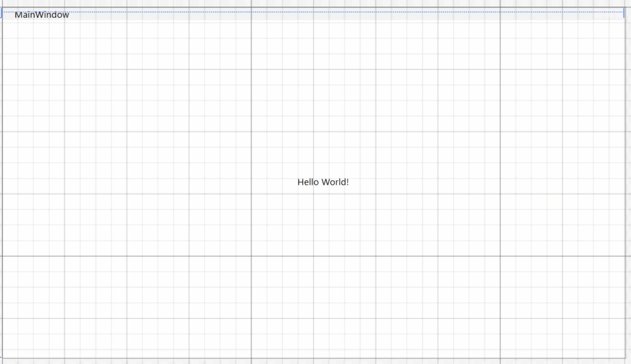The height and width of the screenshot is (364, 631).
Task: Click the blue selection handle right of title bar
Action: (624, 14)
